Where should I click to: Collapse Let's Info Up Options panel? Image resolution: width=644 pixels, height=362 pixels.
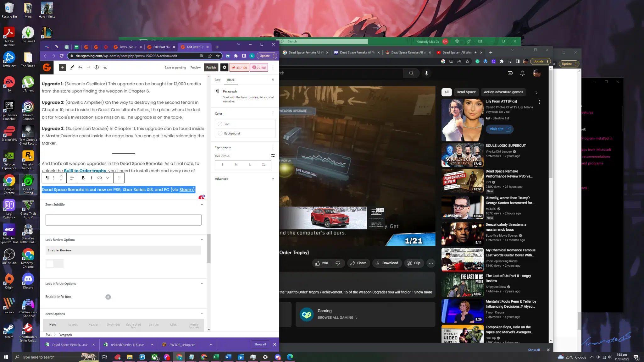(202, 284)
